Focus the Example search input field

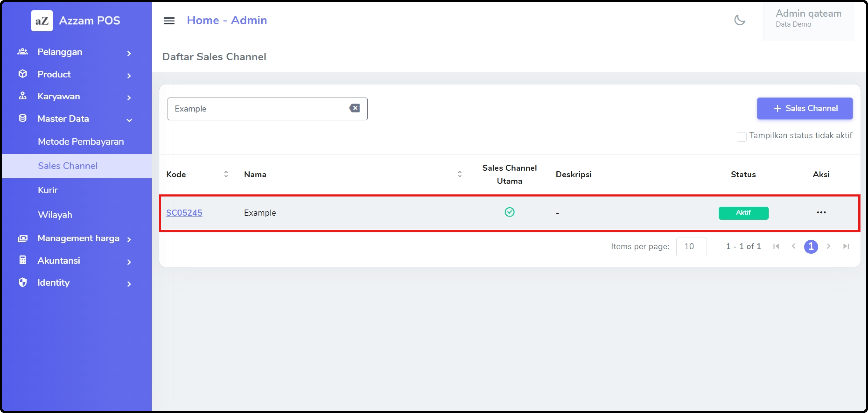(x=256, y=109)
